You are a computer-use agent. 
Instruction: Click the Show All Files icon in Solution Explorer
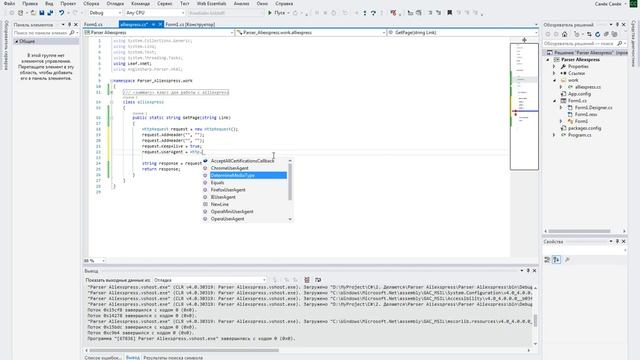pyautogui.click(x=614, y=34)
